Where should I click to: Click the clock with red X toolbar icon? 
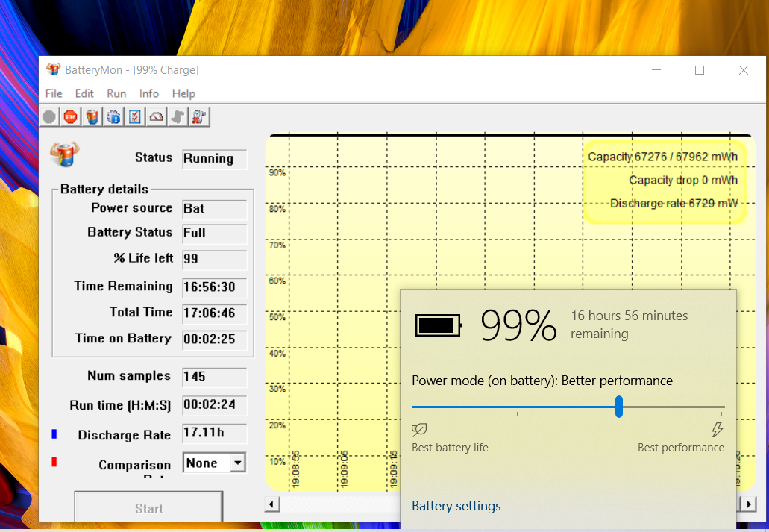199,117
